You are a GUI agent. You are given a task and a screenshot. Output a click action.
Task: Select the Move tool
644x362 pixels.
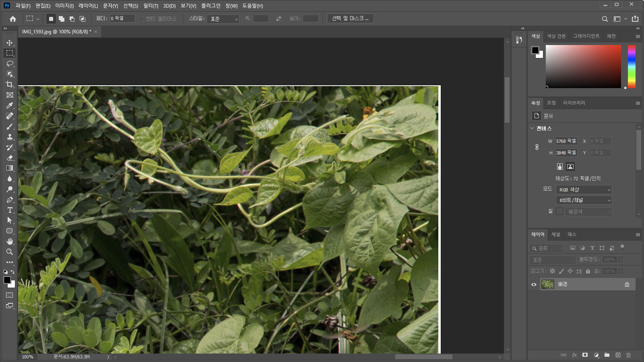click(10, 43)
